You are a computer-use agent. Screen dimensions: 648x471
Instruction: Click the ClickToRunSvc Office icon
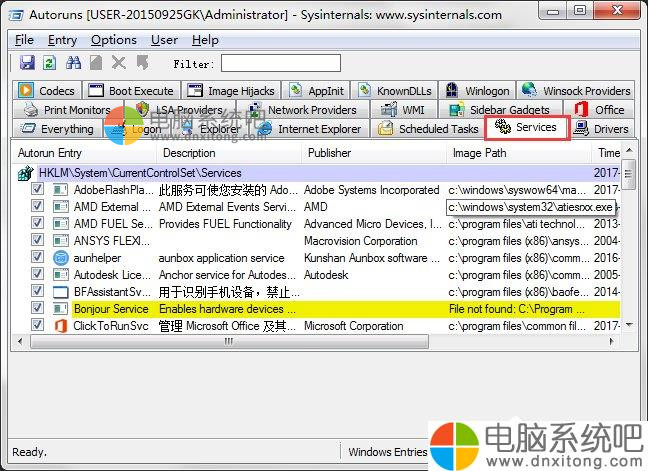61,326
